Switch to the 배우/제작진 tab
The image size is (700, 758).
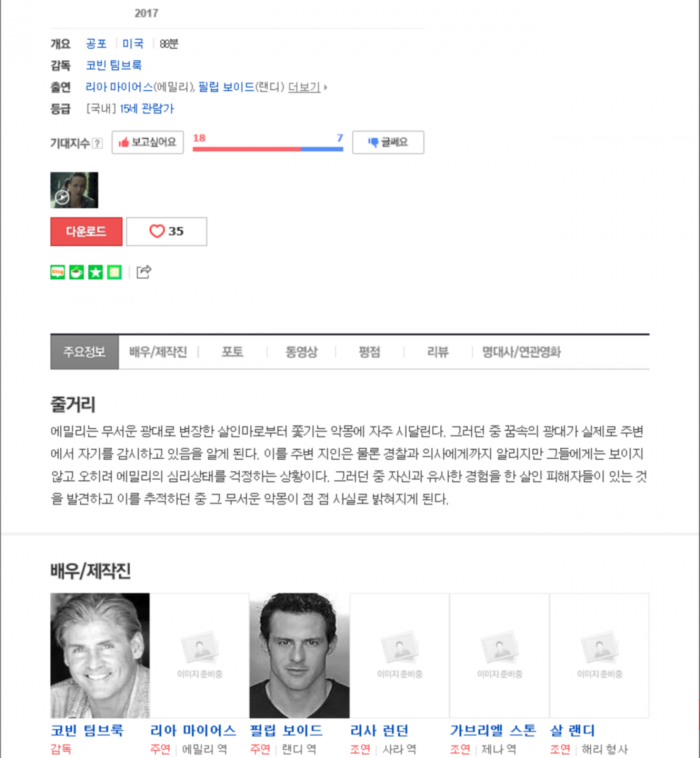pos(158,352)
